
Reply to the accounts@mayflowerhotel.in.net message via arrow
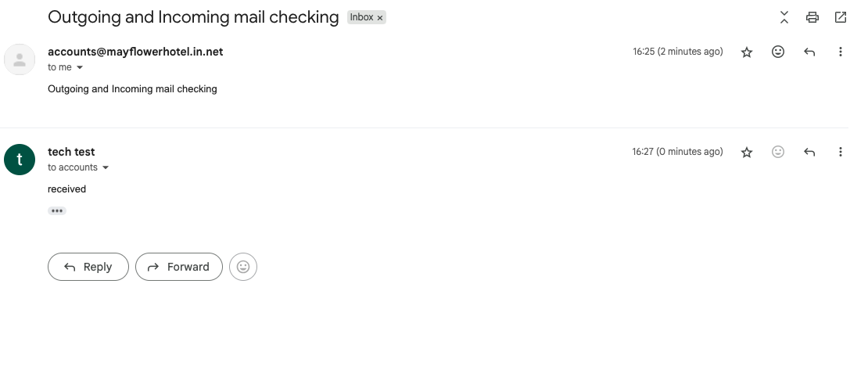[x=809, y=52]
